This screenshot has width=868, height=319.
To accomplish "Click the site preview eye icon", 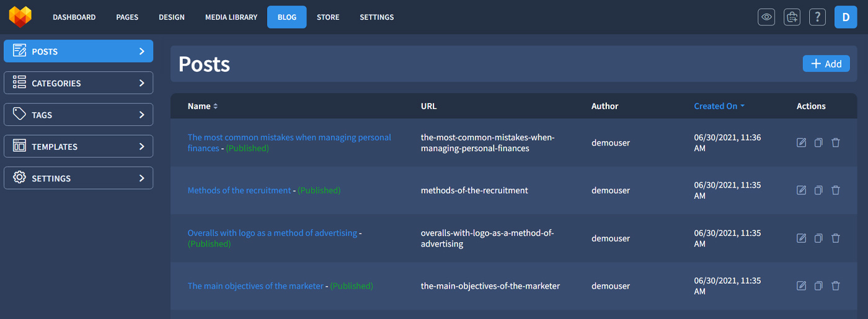I will click(x=766, y=17).
